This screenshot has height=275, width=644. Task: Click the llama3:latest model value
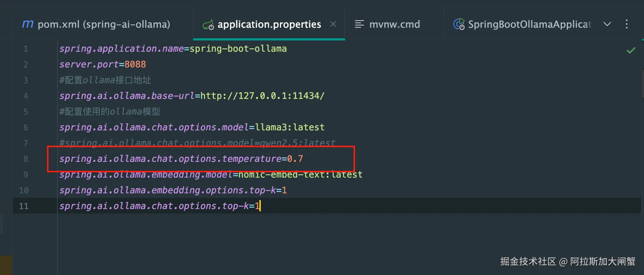[290, 127]
